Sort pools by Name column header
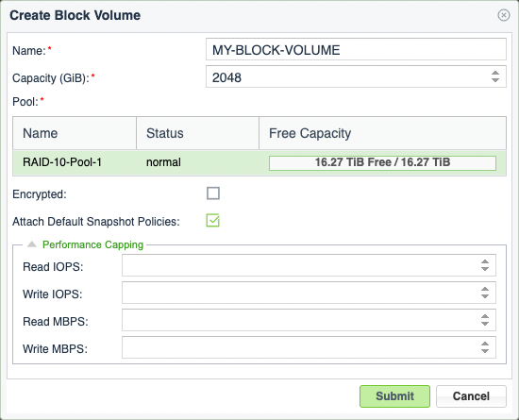519x420 pixels. (75, 133)
